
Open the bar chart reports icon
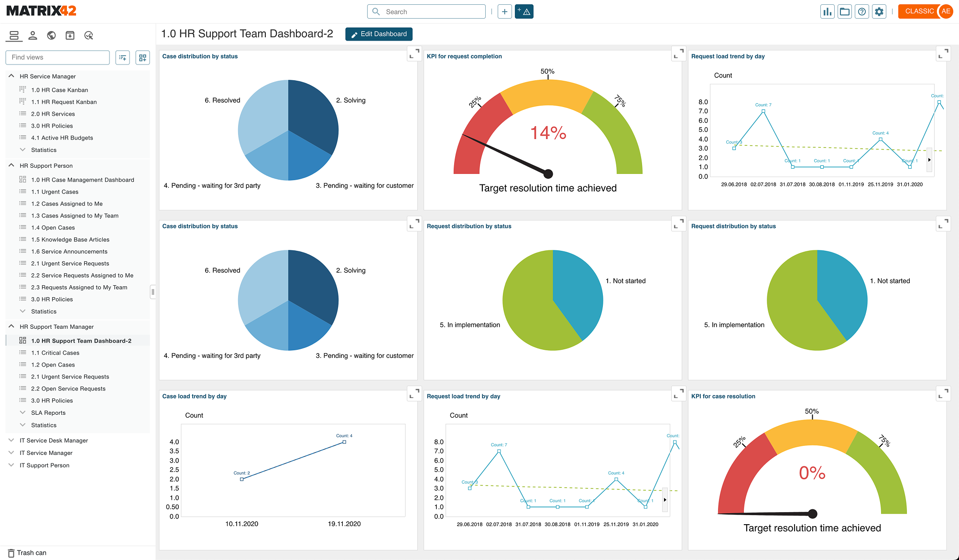coord(827,11)
